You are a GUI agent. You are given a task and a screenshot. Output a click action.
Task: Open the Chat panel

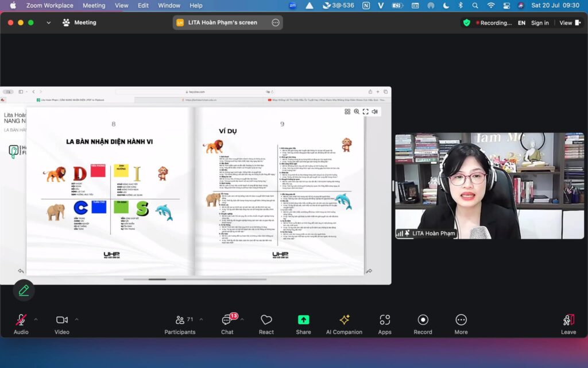[227, 320]
